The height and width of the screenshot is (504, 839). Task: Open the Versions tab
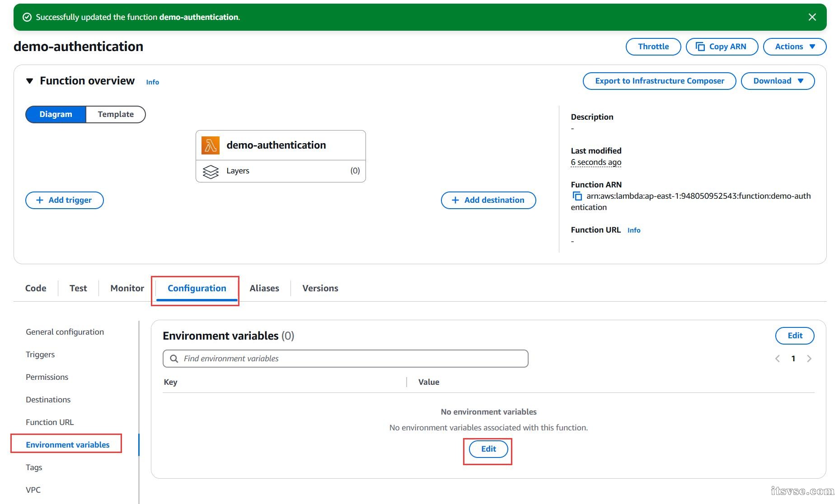coord(320,288)
